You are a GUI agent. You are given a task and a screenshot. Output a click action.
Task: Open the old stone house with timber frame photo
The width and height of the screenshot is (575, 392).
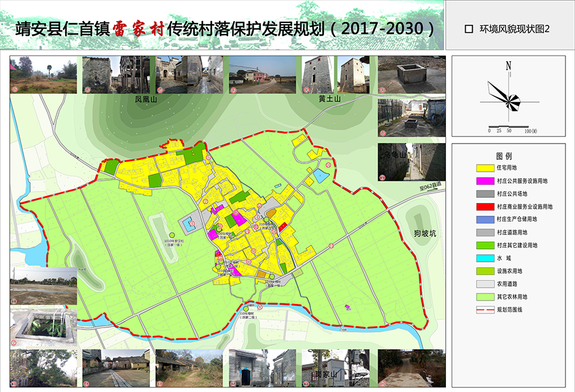pos(116,75)
